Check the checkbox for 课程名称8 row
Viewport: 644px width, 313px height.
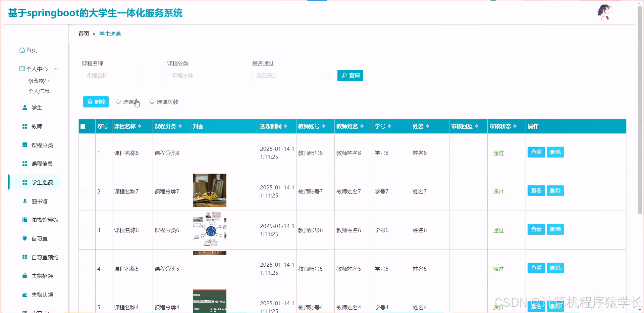(83, 153)
